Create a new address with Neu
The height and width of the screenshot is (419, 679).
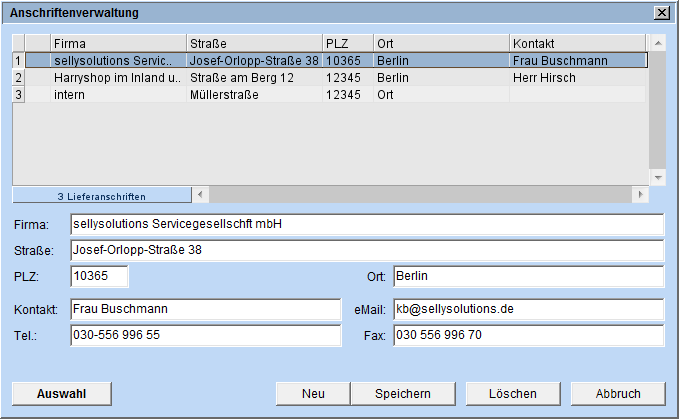pyautogui.click(x=313, y=393)
